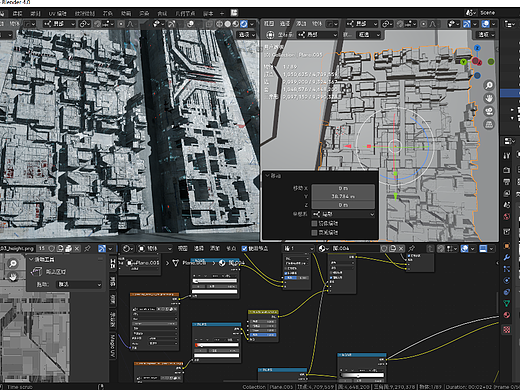
Task: Open the drag mode dropdown in the active tool panel
Action: click(79, 284)
